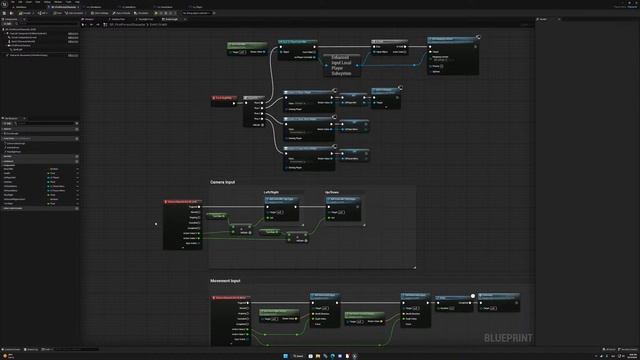This screenshot has height=360, width=640.
Task: Start play with the green Play icon
Action: tap(156, 13)
